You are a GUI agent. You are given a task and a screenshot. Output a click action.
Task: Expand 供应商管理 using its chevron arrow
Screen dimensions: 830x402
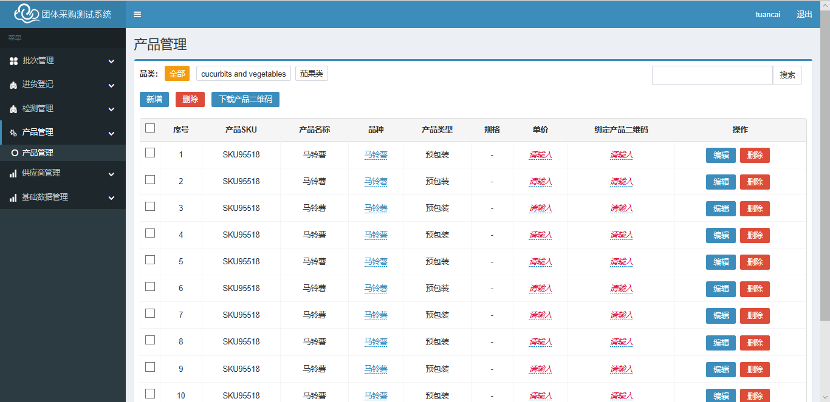111,174
